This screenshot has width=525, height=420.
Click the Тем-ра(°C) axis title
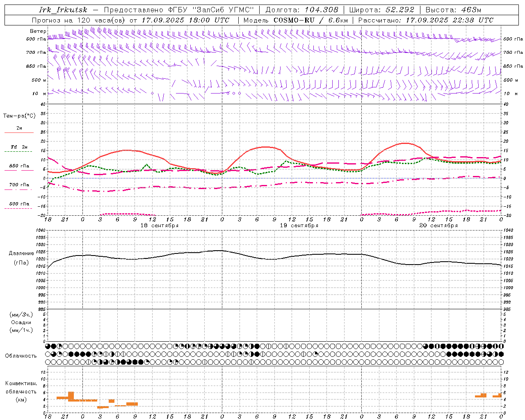click(x=19, y=116)
